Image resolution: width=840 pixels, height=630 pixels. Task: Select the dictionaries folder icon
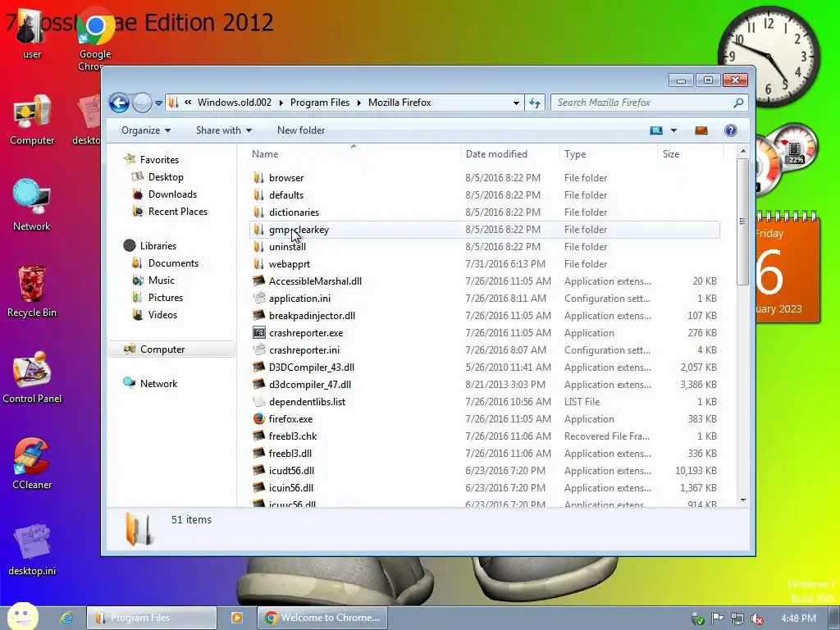coord(258,212)
